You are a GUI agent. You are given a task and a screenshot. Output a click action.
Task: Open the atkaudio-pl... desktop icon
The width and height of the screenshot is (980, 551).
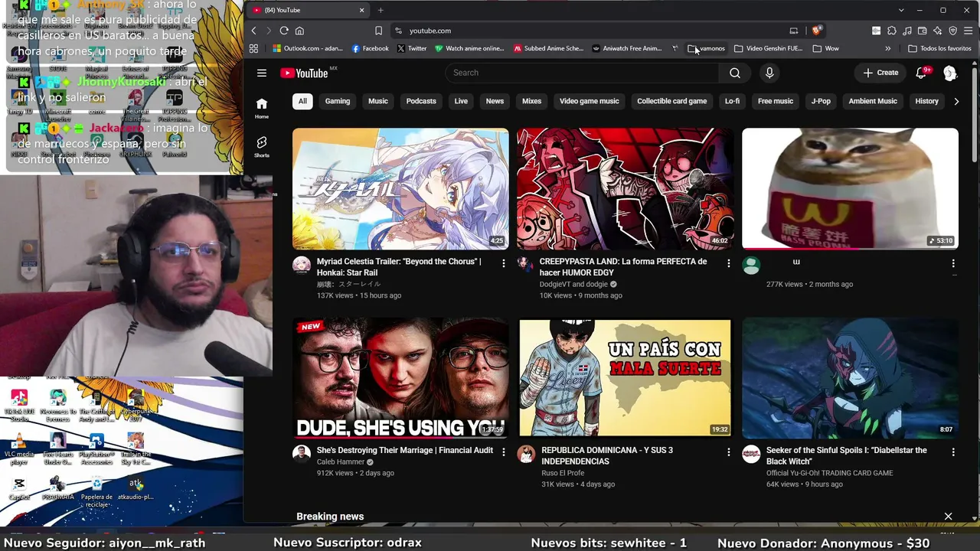[x=136, y=488]
